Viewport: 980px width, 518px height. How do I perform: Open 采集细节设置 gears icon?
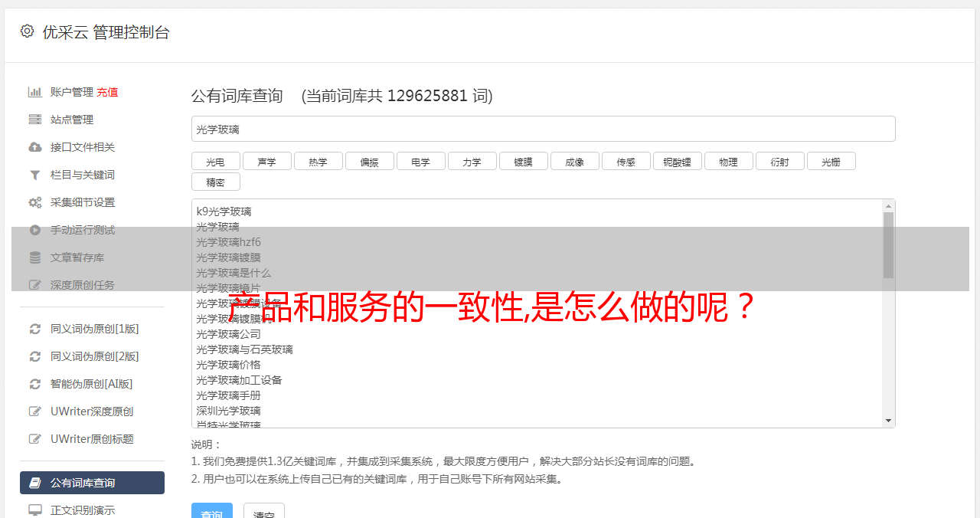click(35, 202)
